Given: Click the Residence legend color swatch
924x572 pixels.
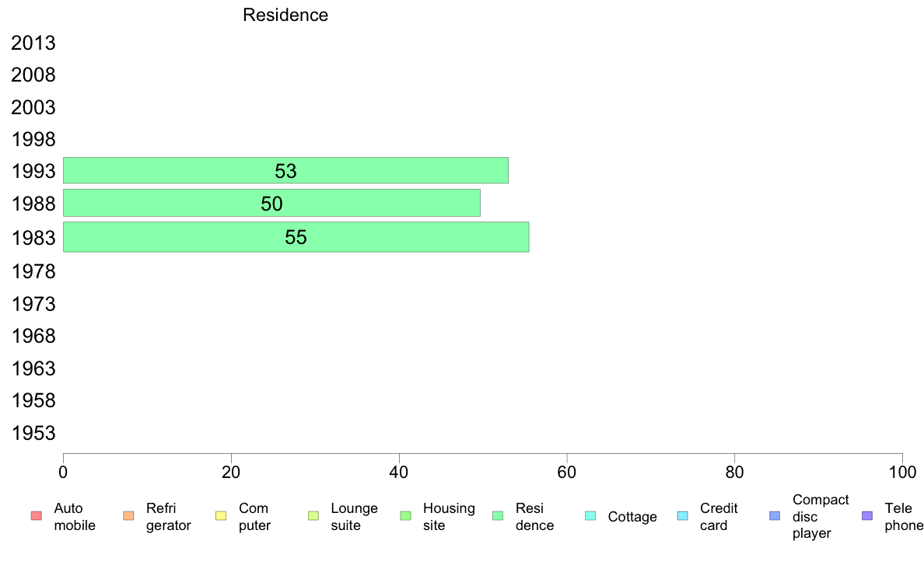Looking at the screenshot, I should click(498, 516).
